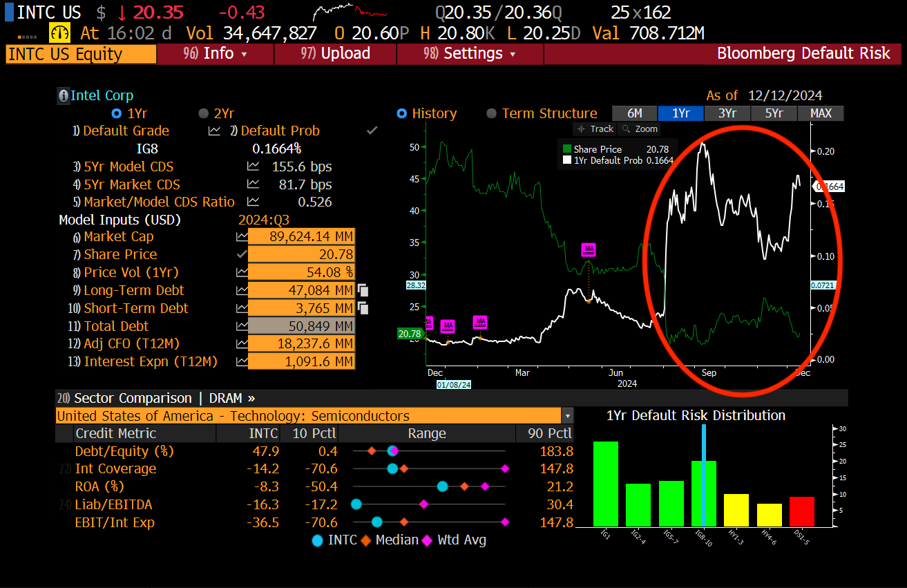This screenshot has height=588, width=907.
Task: Select the Term Structure radio option
Action: click(491, 113)
